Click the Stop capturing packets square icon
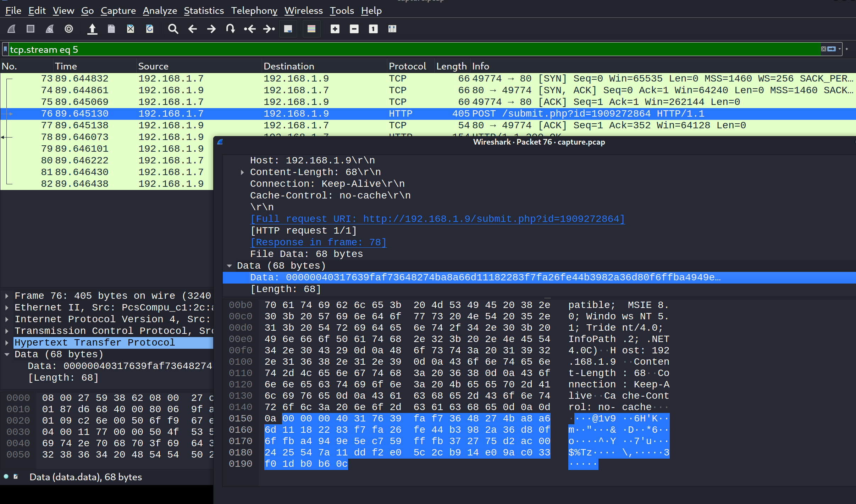The height and width of the screenshot is (504, 856). [31, 29]
